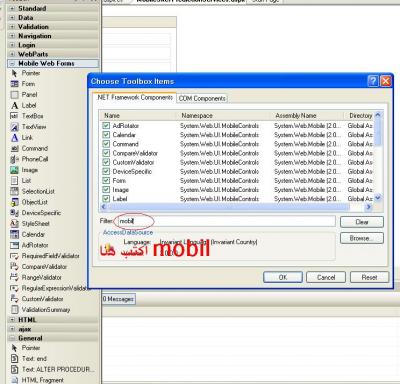Expand the HTML toolbox section
The image size is (400, 384).
click(x=12, y=320)
